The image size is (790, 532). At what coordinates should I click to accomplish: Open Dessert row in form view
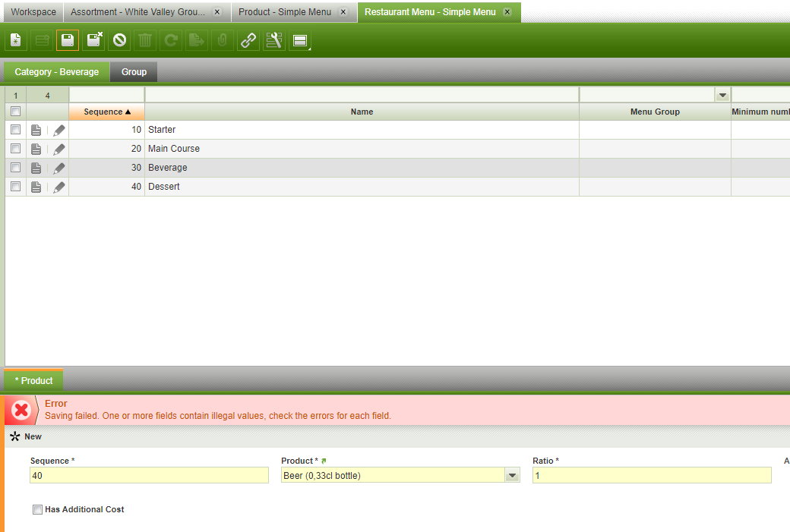point(36,187)
